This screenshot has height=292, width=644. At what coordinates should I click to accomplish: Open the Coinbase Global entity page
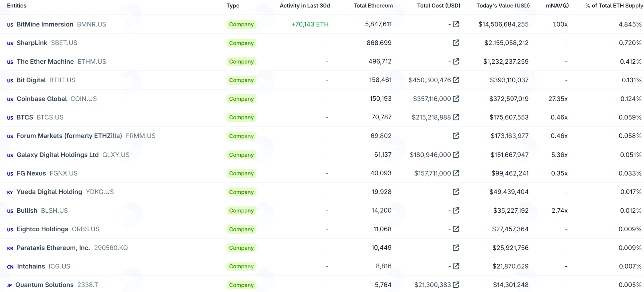coord(42,99)
